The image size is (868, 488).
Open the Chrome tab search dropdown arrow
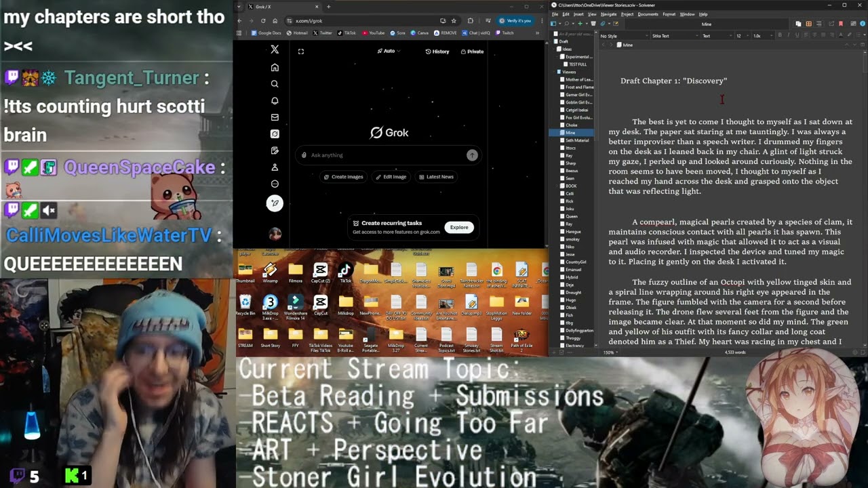(x=239, y=7)
